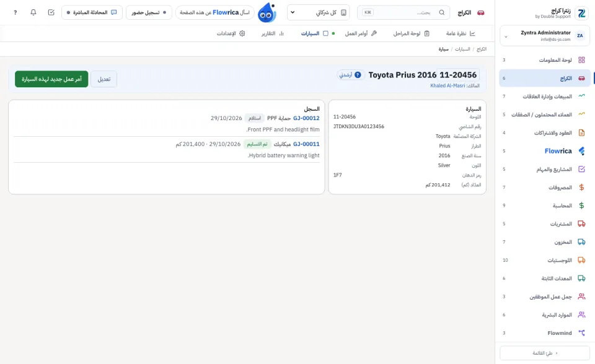Switch to لوحة المراحل tab
The image size is (595, 364).
pos(412,33)
